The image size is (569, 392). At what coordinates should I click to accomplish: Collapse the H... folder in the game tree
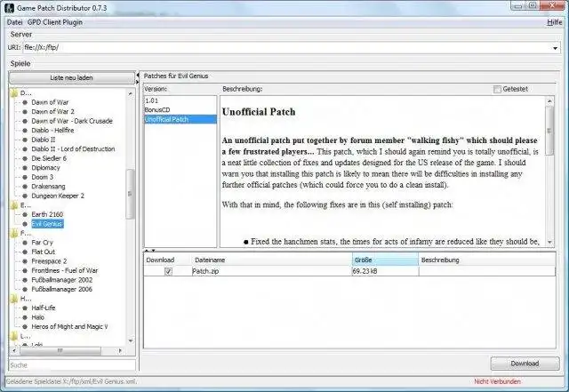(x=14, y=299)
